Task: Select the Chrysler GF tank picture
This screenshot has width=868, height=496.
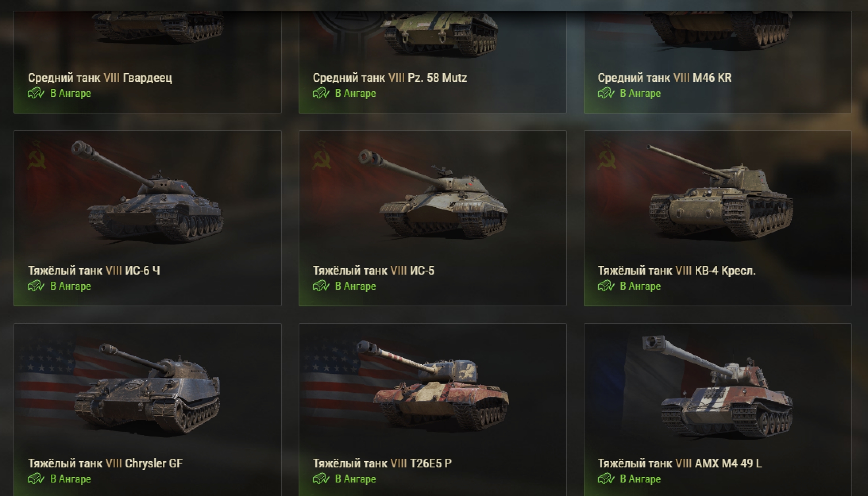Action: (x=148, y=387)
